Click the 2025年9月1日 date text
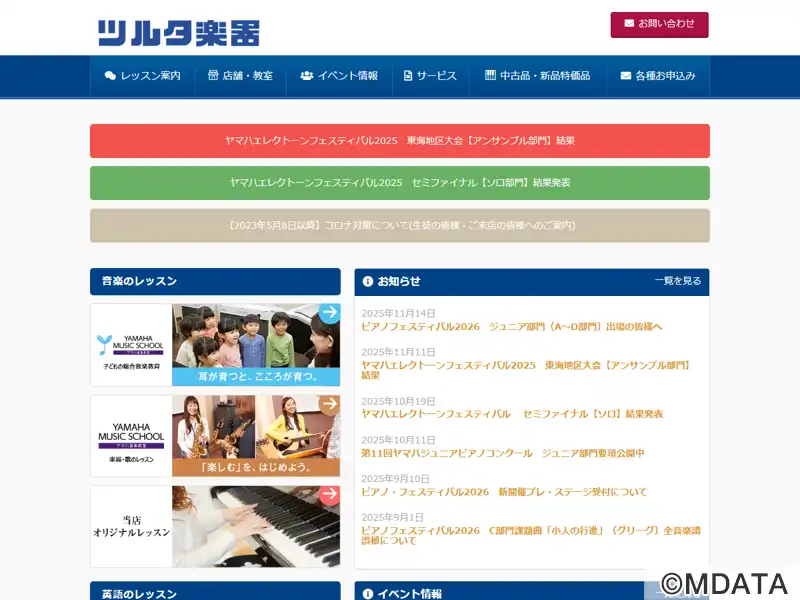This screenshot has height=600, width=800. pyautogui.click(x=392, y=517)
